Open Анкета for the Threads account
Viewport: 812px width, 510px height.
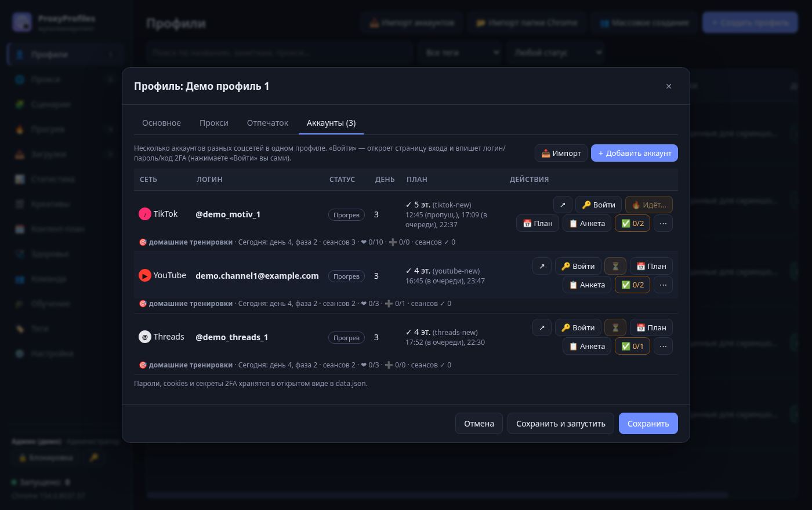point(587,346)
